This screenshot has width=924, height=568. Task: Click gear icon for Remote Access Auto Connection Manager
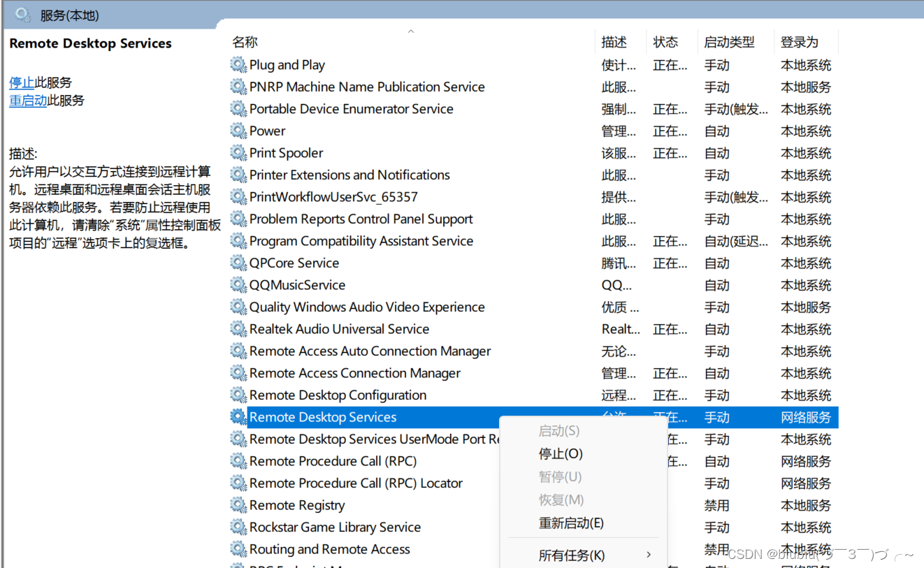(238, 351)
